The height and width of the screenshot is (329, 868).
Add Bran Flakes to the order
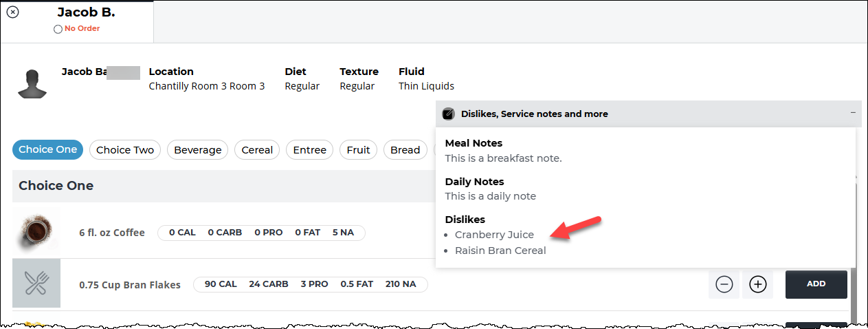point(816,284)
